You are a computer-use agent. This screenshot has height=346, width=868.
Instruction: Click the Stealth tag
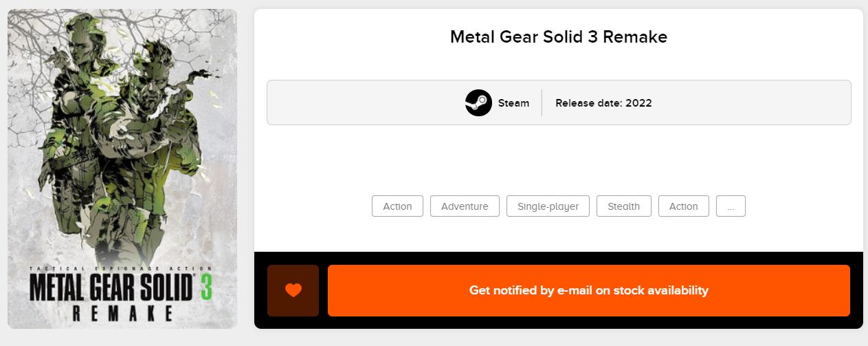[623, 206]
